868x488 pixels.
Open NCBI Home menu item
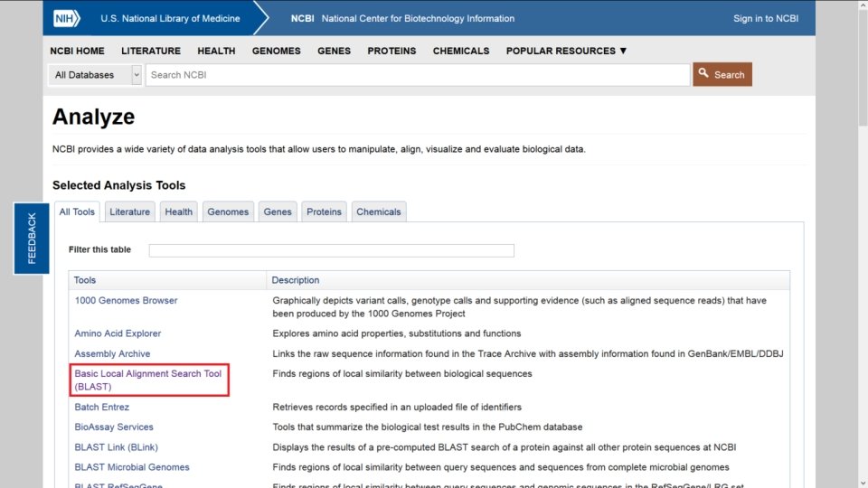point(77,51)
